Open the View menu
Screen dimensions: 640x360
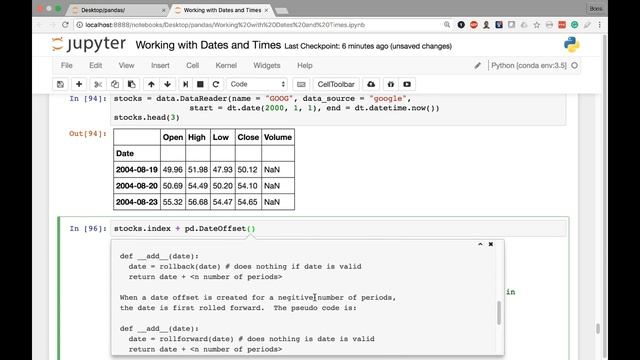click(x=126, y=65)
